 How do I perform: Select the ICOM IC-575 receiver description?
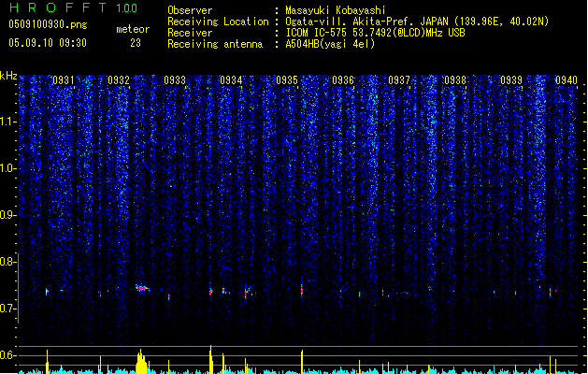(375, 33)
